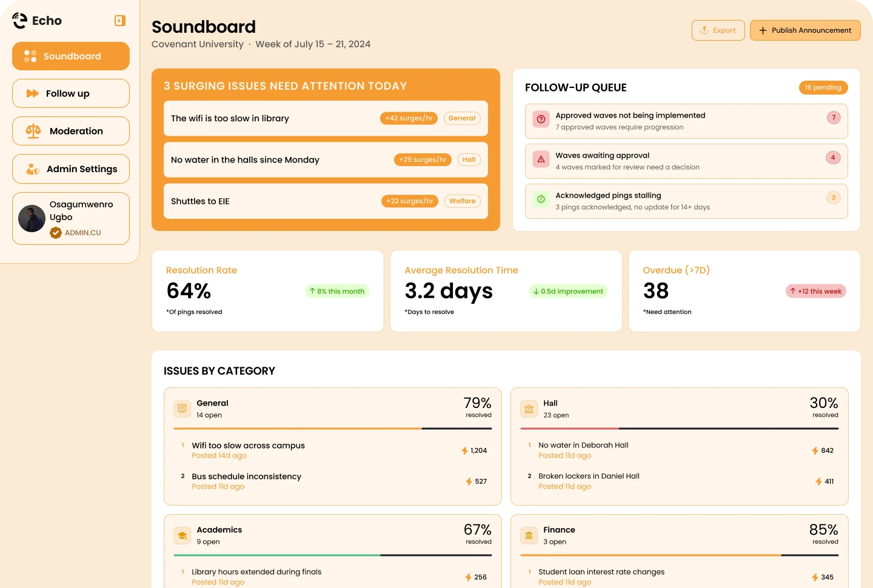Open 'The wifi is too slow in library' issue
The height and width of the screenshot is (588, 873).
pyautogui.click(x=326, y=118)
